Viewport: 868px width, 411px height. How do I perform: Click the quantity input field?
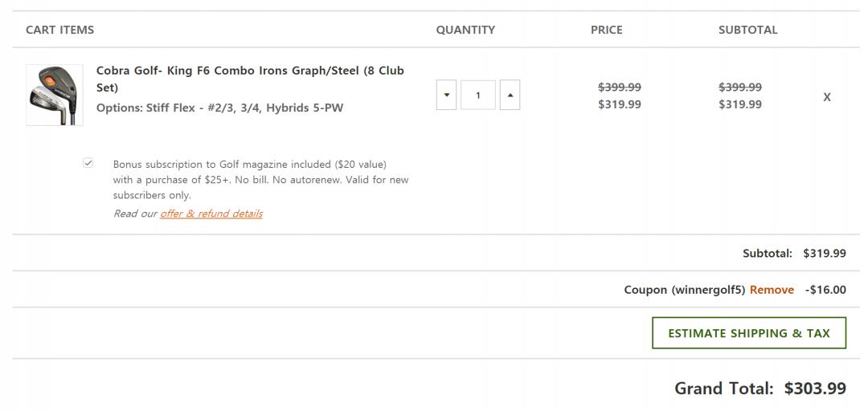pyautogui.click(x=478, y=96)
